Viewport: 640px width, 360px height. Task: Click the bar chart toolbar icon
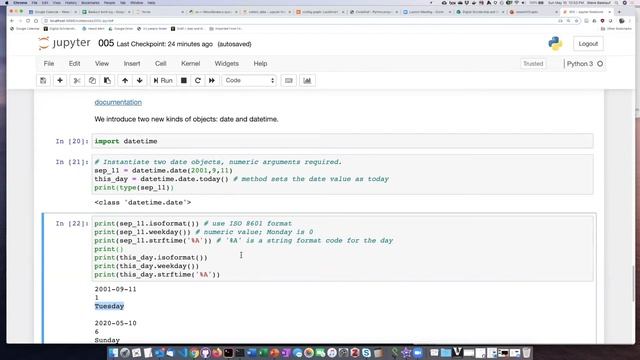[307, 80]
